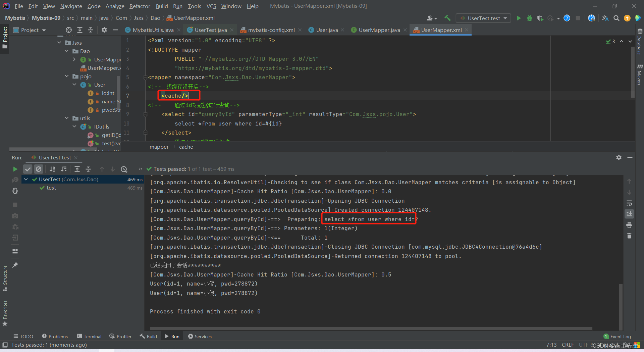Start debugging with the bug icon
The width and height of the screenshot is (644, 352).
pyautogui.click(x=529, y=18)
